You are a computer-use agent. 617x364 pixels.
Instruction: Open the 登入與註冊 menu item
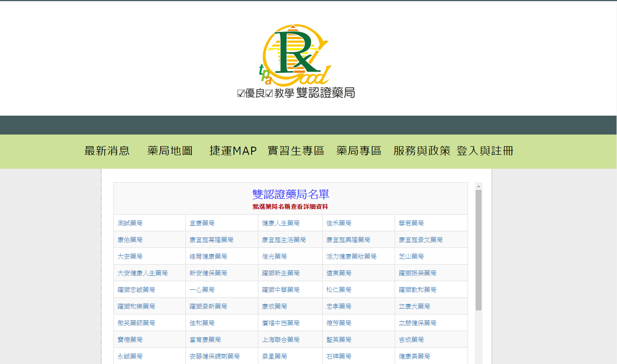coord(485,151)
